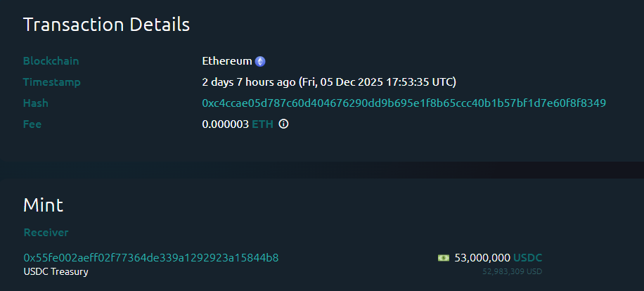Image resolution: width=644 pixels, height=291 pixels.
Task: Click the 0.000003 fee amount
Action: point(225,124)
